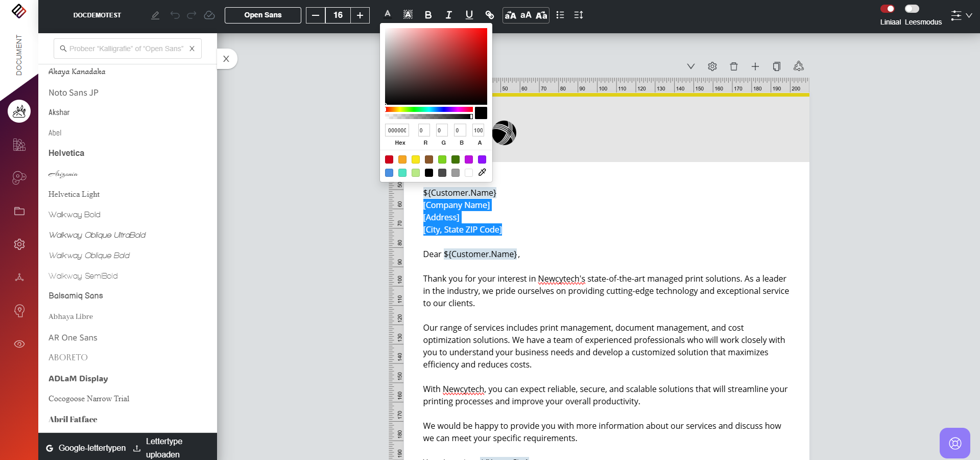Pick a color with the eyedropper

point(482,173)
